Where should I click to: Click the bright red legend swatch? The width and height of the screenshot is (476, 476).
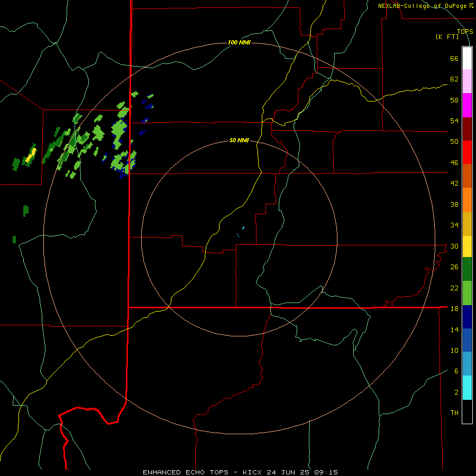467,152
